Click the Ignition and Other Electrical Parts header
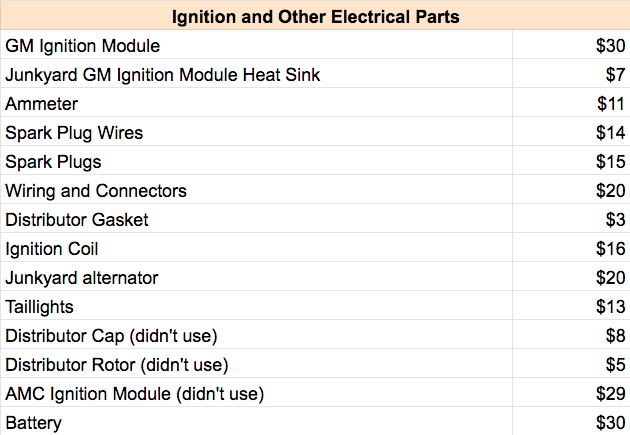Screen dimensions: 630x435 click(x=315, y=17)
